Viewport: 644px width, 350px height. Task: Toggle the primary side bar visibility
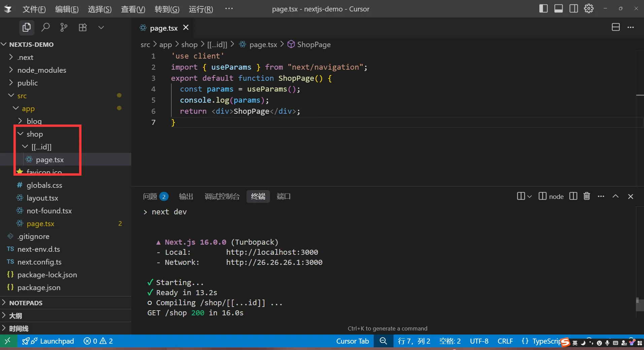pyautogui.click(x=543, y=9)
